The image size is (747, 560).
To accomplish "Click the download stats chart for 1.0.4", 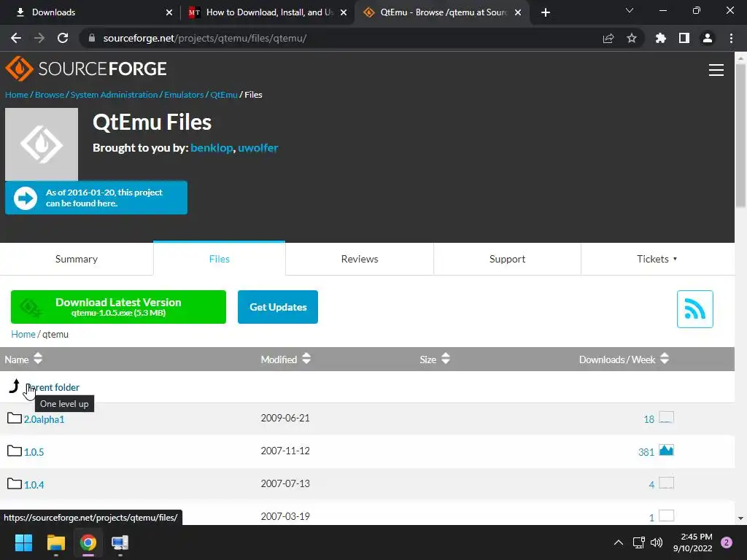I will coord(666,483).
